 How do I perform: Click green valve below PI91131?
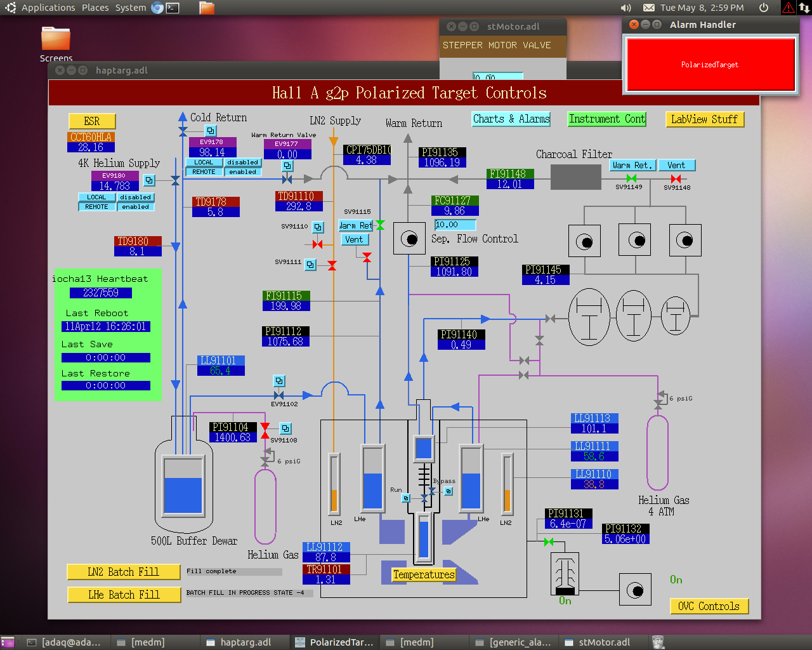[549, 541]
